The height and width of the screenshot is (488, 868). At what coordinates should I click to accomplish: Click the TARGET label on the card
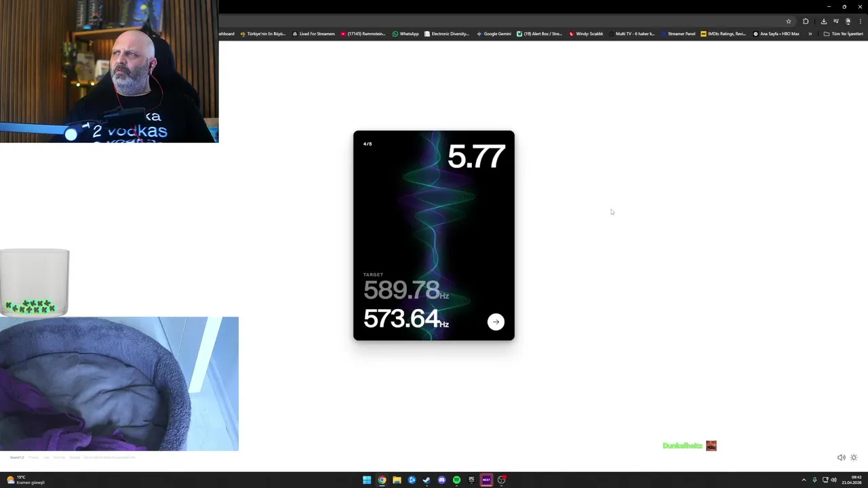(373, 274)
